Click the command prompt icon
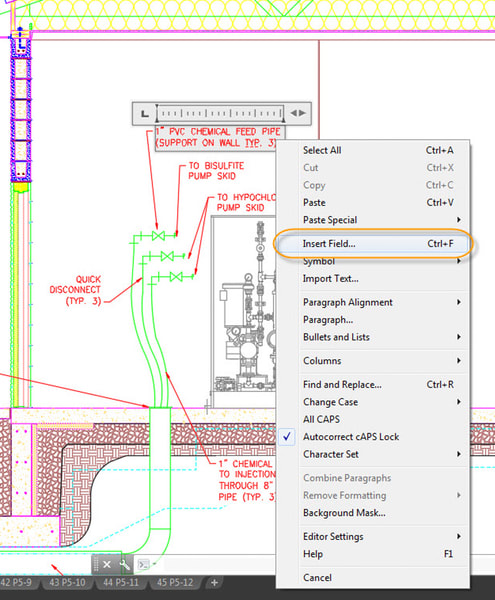The image size is (495, 600). point(143,564)
